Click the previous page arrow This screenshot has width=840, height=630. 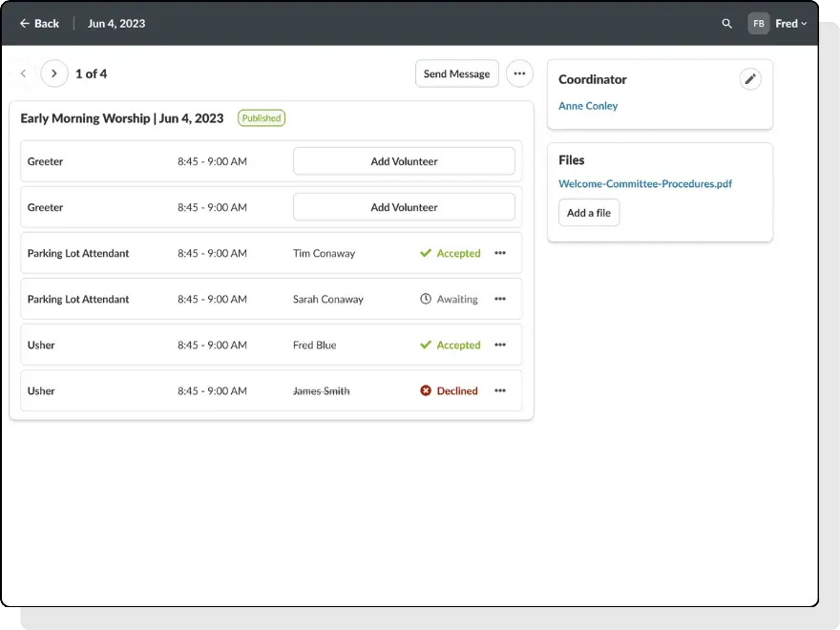(x=24, y=73)
